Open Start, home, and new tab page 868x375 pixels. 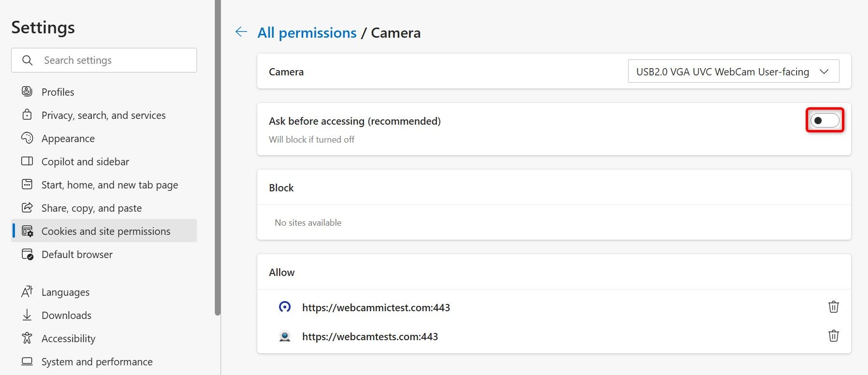pyautogui.click(x=110, y=185)
